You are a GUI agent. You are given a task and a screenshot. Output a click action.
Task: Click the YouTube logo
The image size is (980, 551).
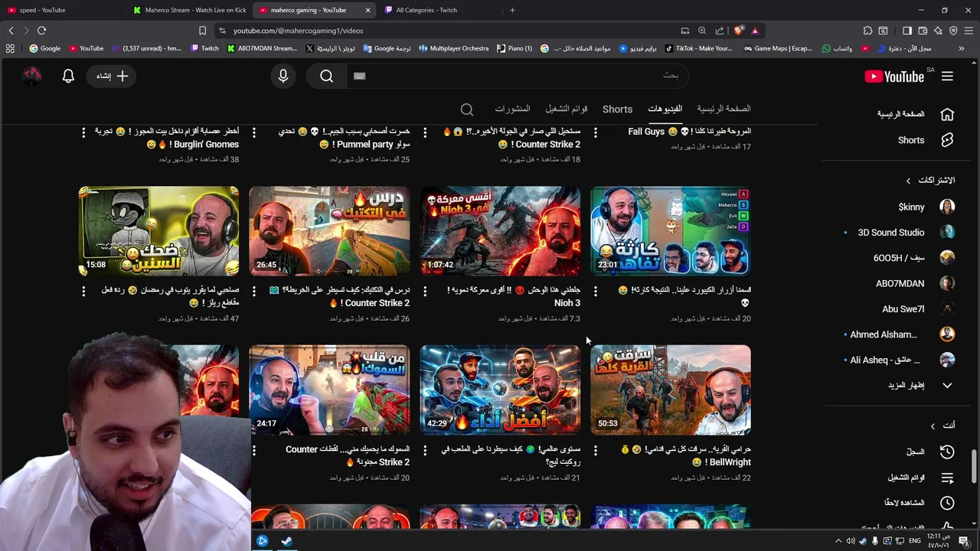(x=894, y=76)
